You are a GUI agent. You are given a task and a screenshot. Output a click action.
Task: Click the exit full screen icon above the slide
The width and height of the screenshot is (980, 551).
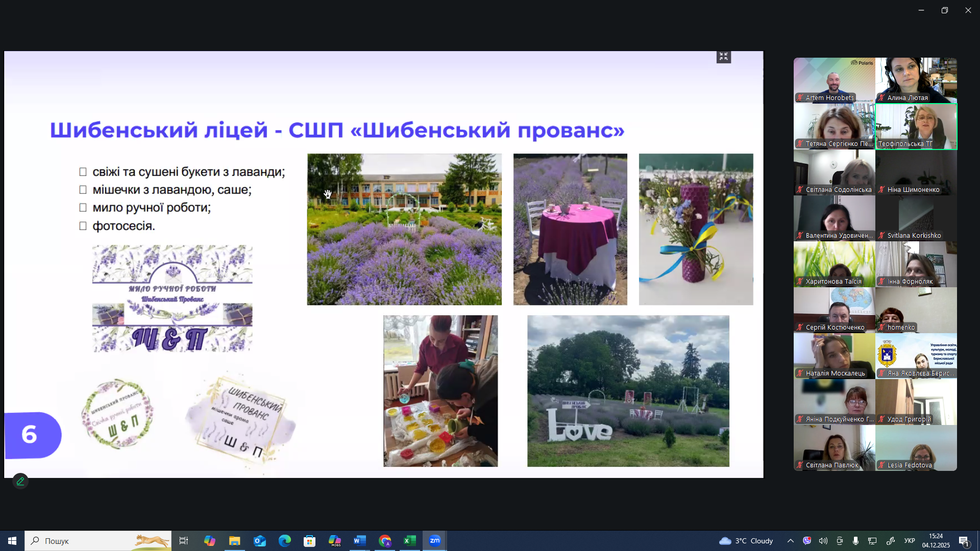pyautogui.click(x=723, y=57)
